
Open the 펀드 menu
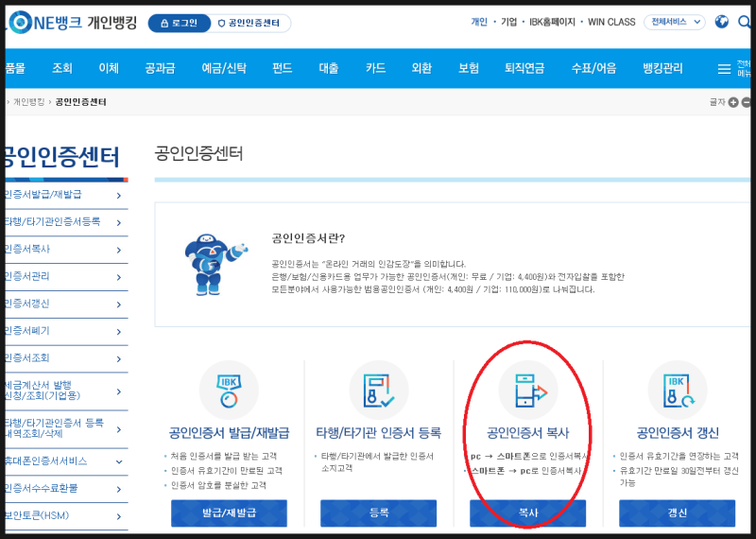[282, 68]
